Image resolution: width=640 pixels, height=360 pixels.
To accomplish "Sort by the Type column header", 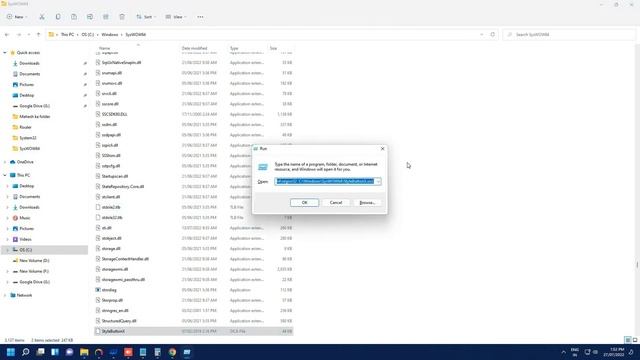I will (x=234, y=48).
